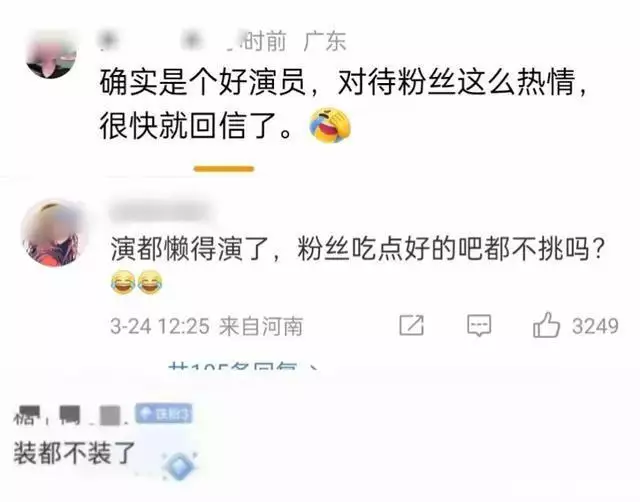The image size is (640, 502).
Task: Tap the orange indicator bar below the first comment
Action: point(224,169)
